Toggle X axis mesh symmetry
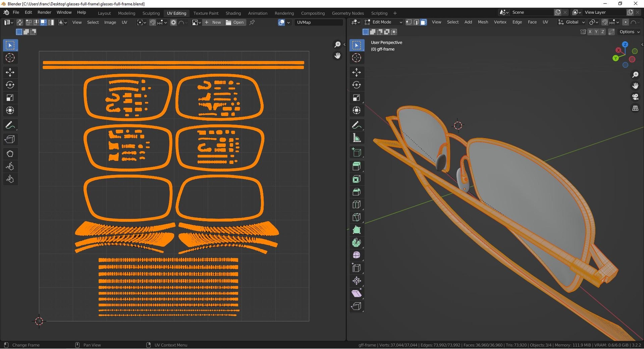 (x=590, y=32)
